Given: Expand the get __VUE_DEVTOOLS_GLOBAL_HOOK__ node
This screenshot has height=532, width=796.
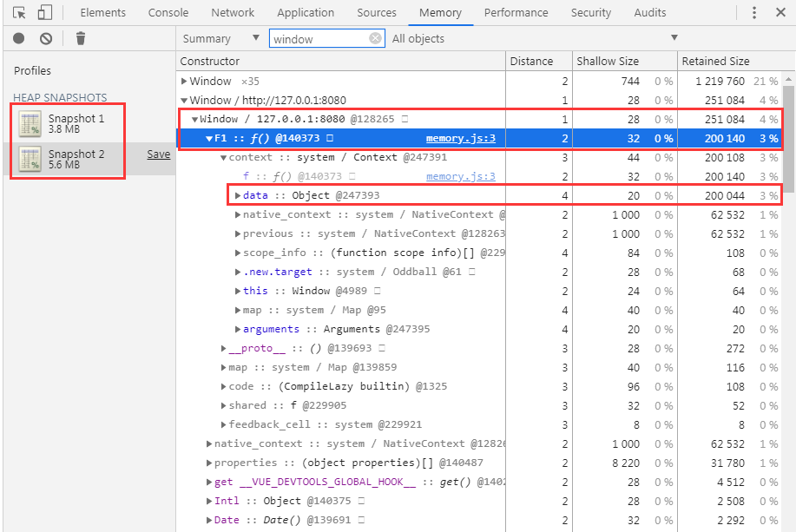Looking at the screenshot, I should [x=208, y=482].
